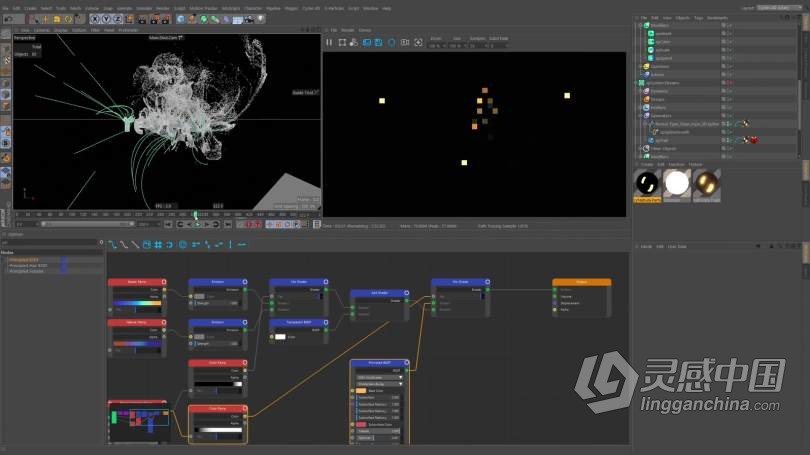Click the save image icon in preview toolbar
Viewport: 810px width, 455px height.
click(379, 42)
